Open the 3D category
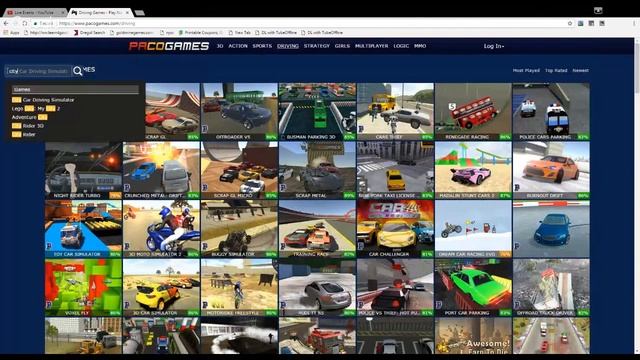640x360 pixels. [x=220, y=46]
